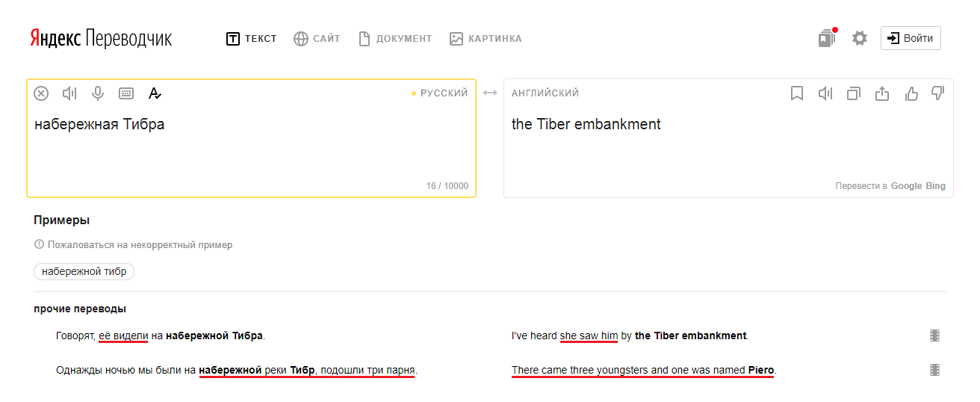Switch to the Сайт translation tab
This screenshot has height=402, width=980.
click(317, 39)
